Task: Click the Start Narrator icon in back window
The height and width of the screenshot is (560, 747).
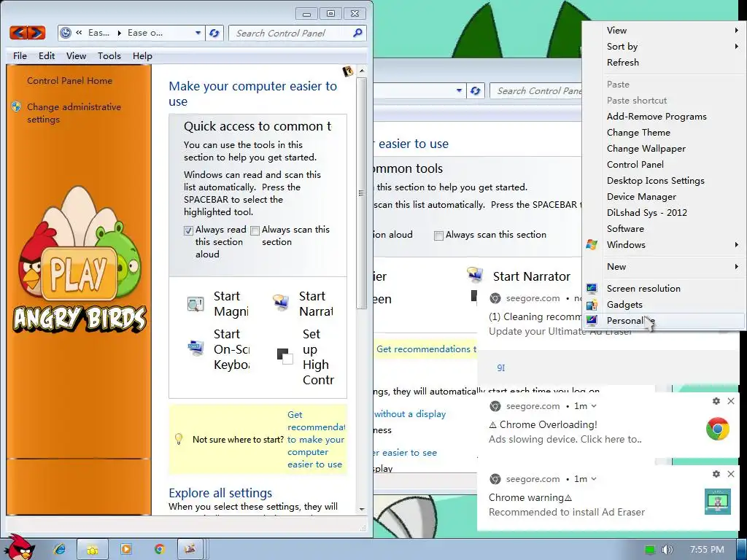Action: [x=475, y=275]
